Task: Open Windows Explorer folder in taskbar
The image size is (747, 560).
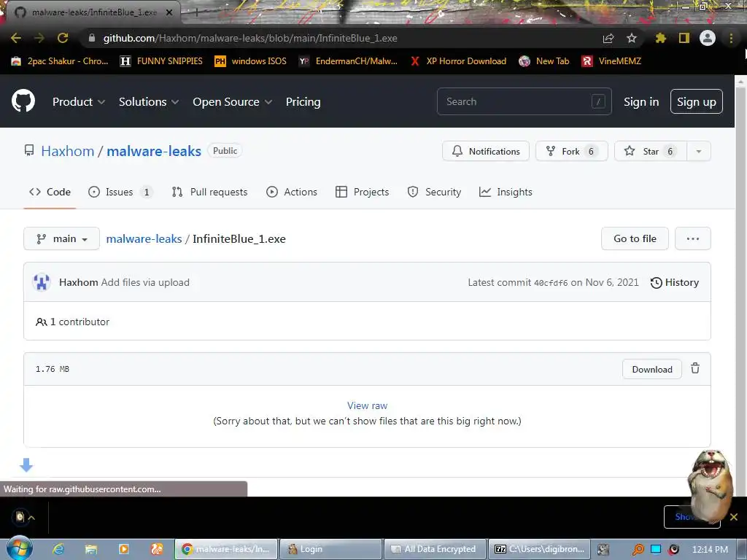Action: click(x=91, y=549)
